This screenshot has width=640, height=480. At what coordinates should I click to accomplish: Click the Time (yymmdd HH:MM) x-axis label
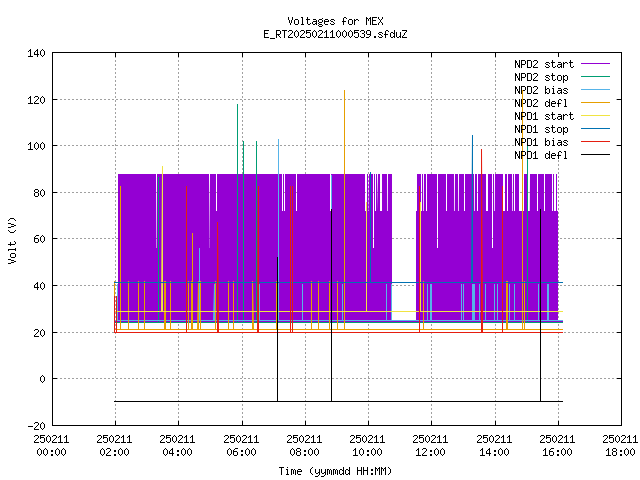point(335,471)
